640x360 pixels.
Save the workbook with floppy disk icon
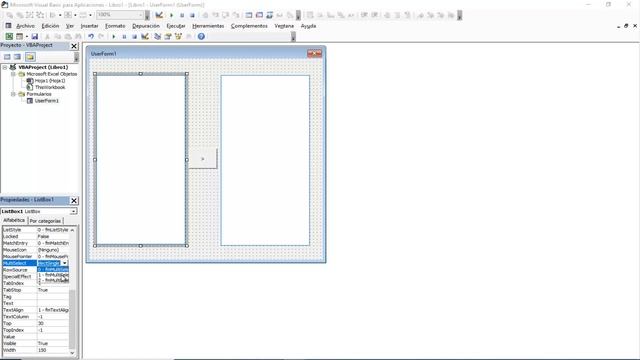tap(35, 36)
